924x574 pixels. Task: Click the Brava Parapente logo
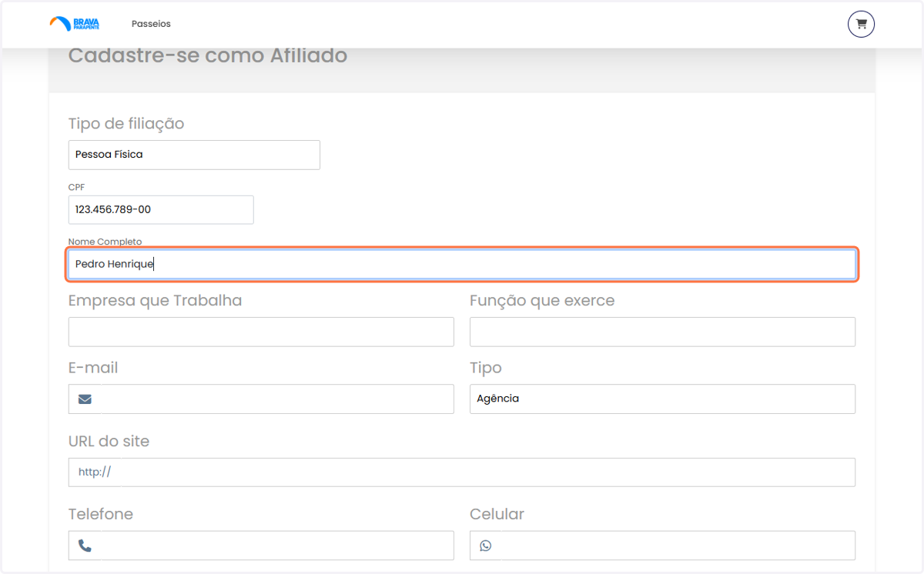(x=75, y=24)
